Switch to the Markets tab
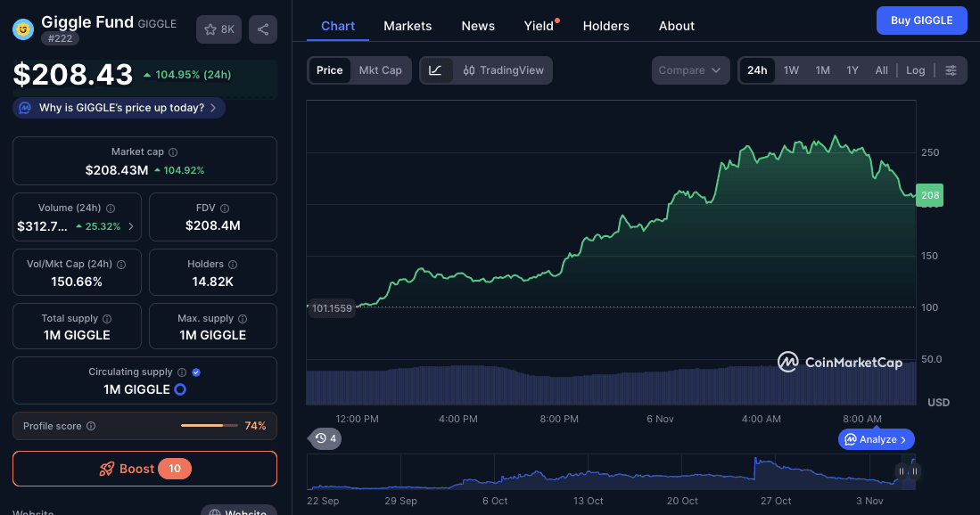The height and width of the screenshot is (515, 980). (408, 26)
